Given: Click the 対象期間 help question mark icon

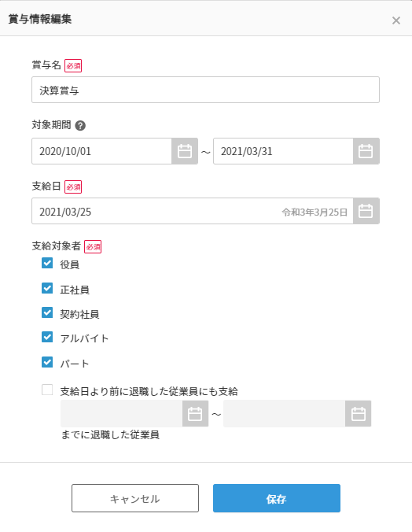Looking at the screenshot, I should click(x=80, y=126).
